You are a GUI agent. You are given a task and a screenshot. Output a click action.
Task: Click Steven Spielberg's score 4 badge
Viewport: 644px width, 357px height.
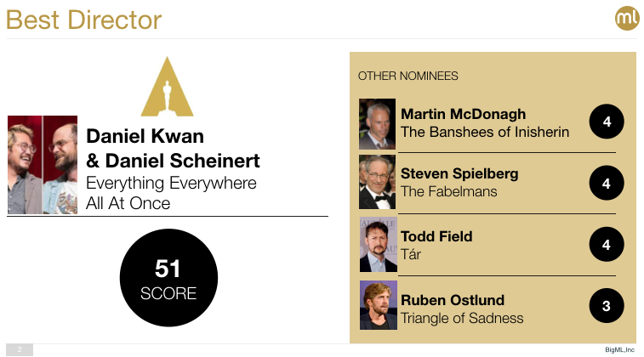click(607, 183)
